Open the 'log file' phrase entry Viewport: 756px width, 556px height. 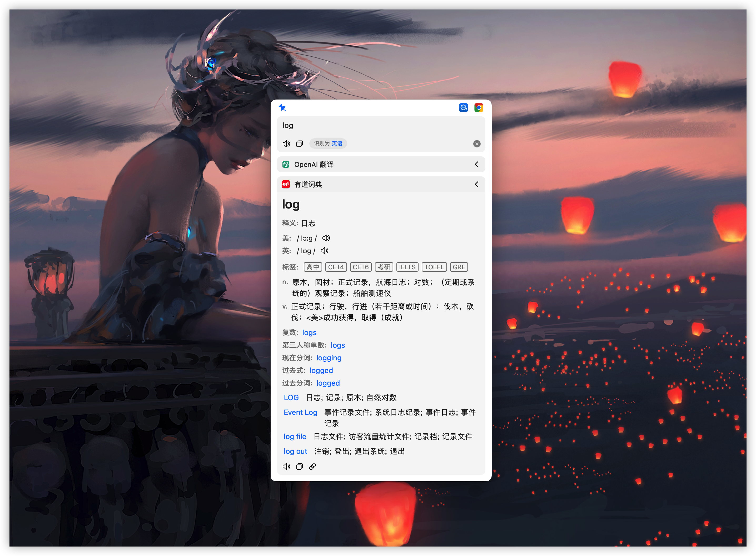(295, 436)
